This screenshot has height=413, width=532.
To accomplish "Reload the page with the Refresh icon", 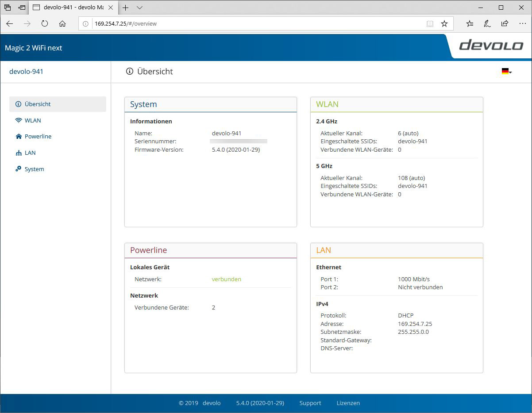I will pos(45,24).
